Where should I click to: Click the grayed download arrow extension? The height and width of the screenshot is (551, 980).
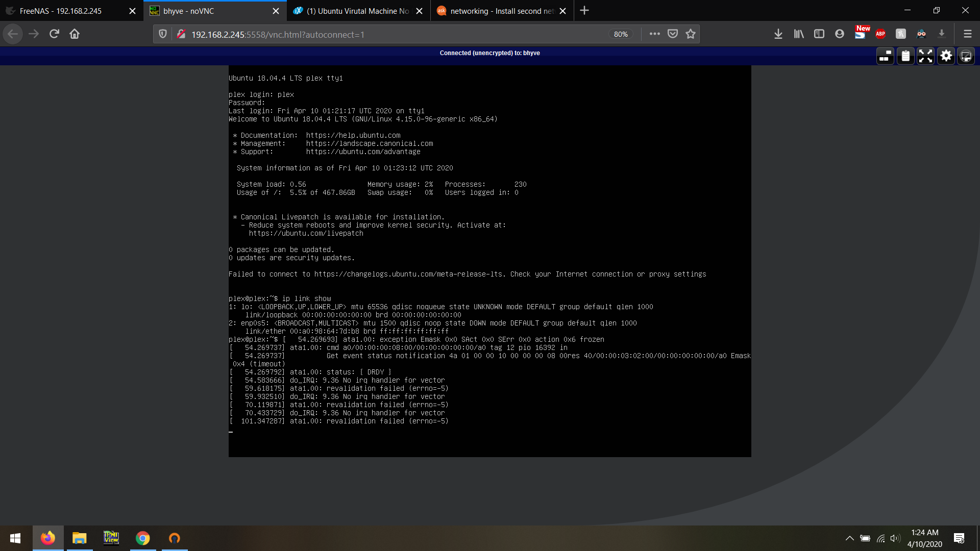[x=942, y=34]
